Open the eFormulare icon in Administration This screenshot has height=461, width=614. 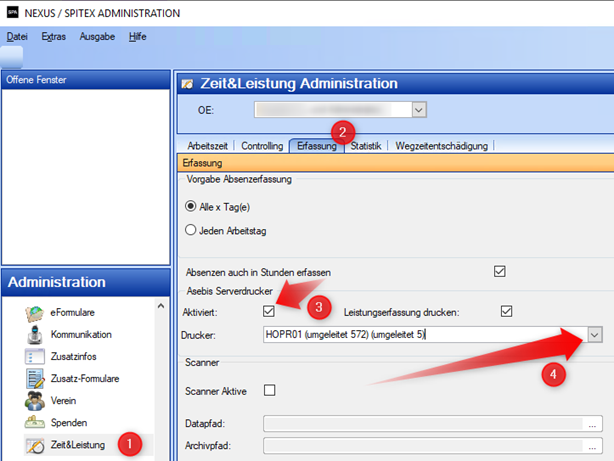pyautogui.click(x=34, y=313)
